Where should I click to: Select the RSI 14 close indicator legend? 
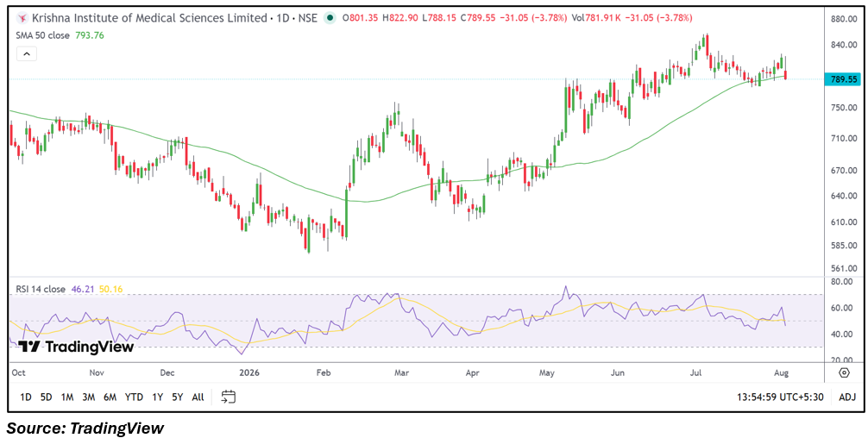click(x=41, y=289)
